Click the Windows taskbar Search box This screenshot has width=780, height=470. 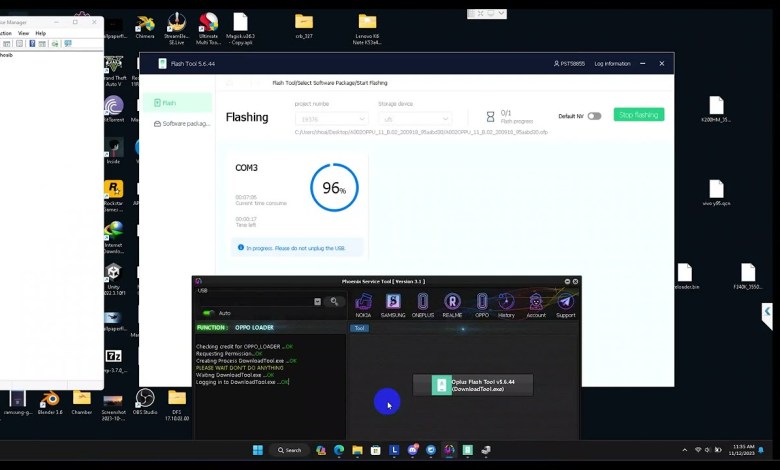(x=289, y=450)
